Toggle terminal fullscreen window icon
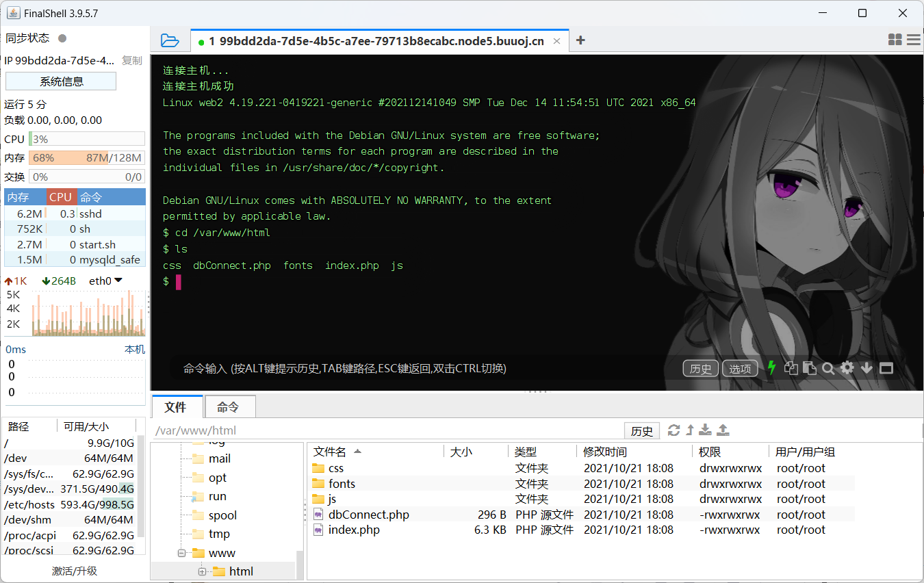 pos(886,368)
